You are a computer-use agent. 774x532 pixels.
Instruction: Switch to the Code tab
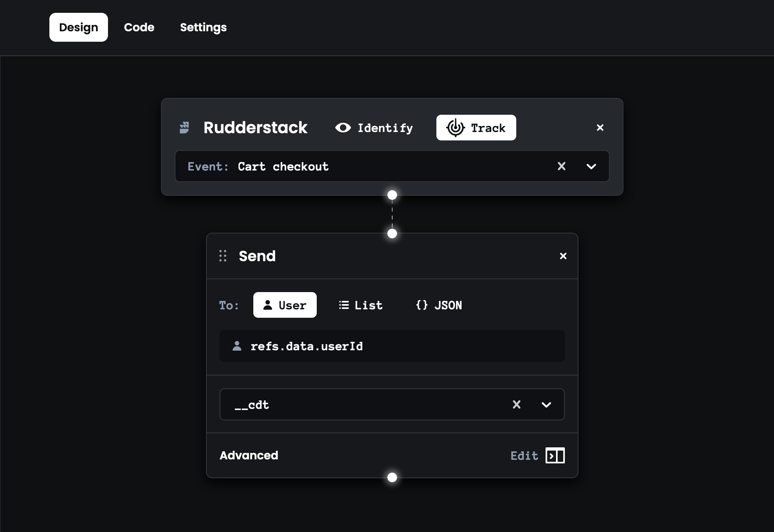tap(139, 27)
